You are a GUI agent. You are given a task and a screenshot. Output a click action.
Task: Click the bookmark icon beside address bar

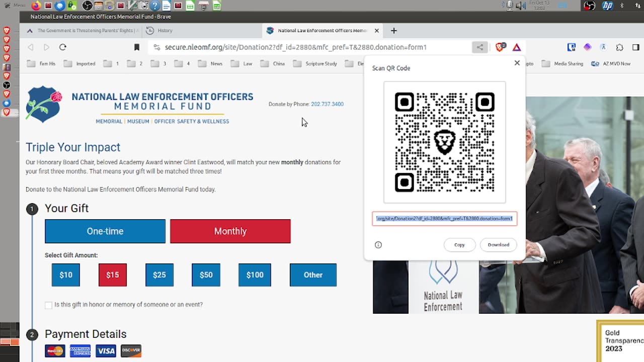136,47
